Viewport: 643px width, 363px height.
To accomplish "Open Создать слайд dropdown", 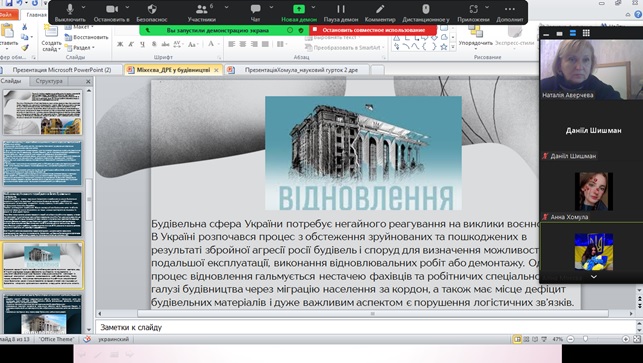I will 51,46.
